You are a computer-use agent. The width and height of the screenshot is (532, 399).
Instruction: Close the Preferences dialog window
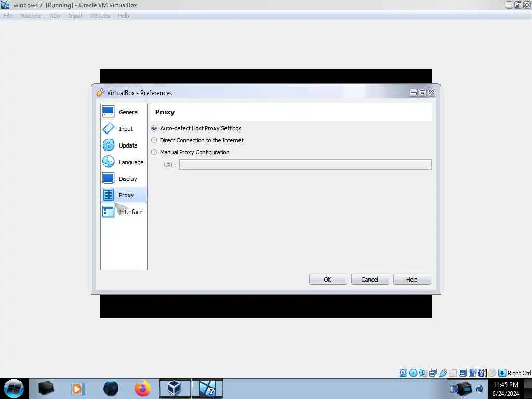click(431, 92)
